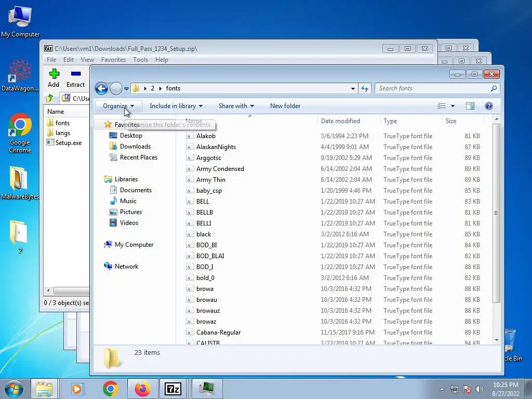Open the File menu in 7-Zip
The width and height of the screenshot is (532, 399).
click(x=51, y=60)
